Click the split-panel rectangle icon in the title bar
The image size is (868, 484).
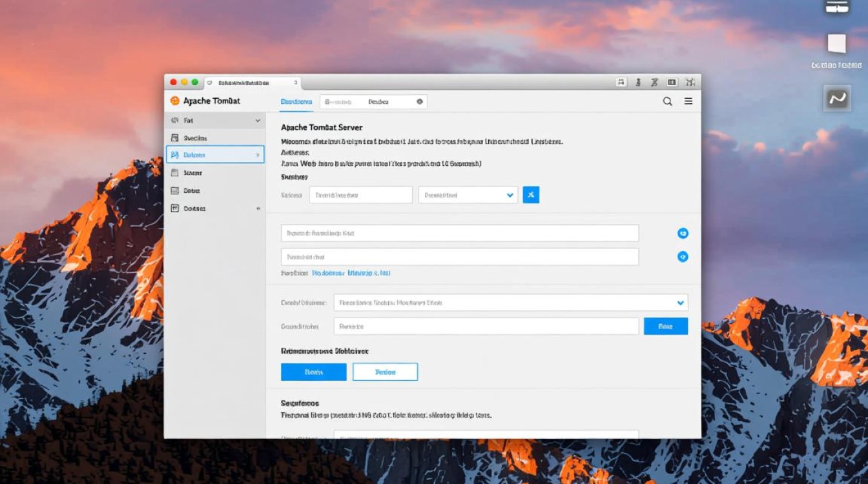(x=672, y=82)
